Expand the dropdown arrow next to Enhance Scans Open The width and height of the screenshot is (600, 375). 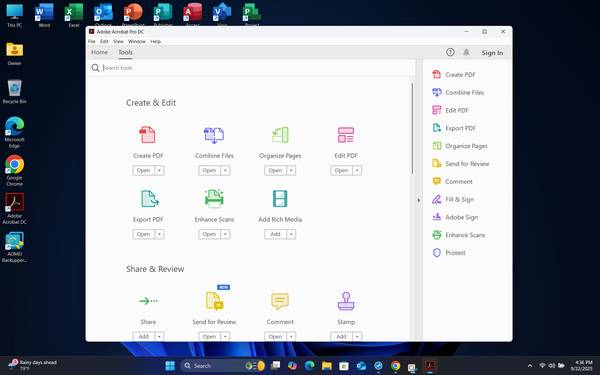tap(225, 234)
